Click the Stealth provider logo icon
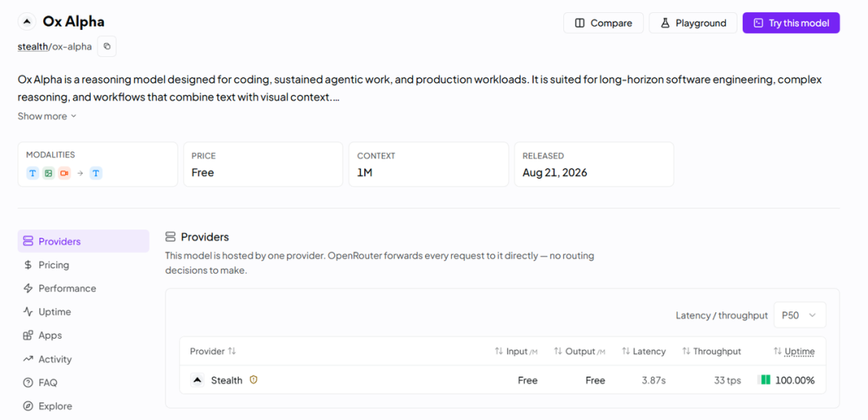Screen dimensions: 868x420 [197, 380]
